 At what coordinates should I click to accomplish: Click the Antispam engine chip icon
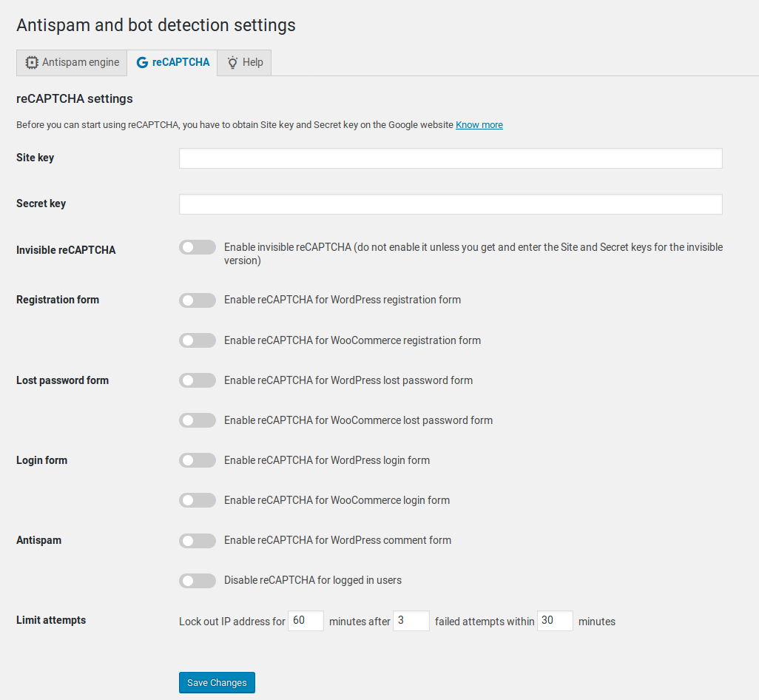coord(32,63)
